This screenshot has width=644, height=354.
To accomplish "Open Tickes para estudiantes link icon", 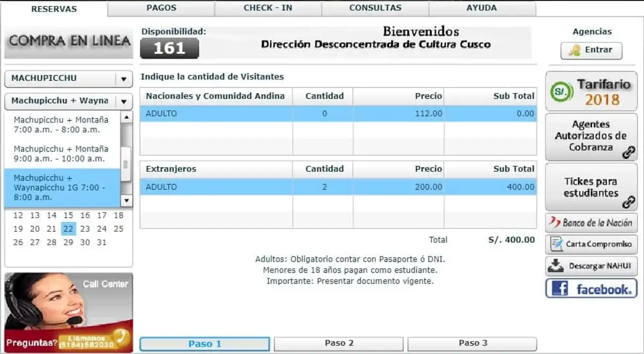I will (x=628, y=201).
